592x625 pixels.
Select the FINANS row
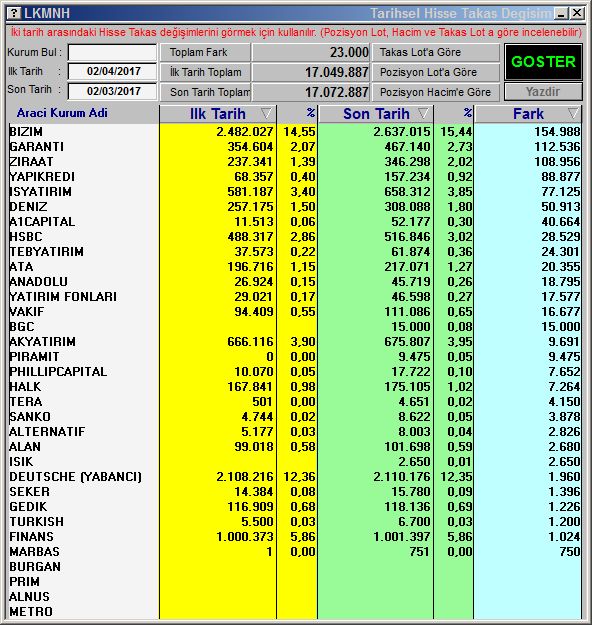295,537
